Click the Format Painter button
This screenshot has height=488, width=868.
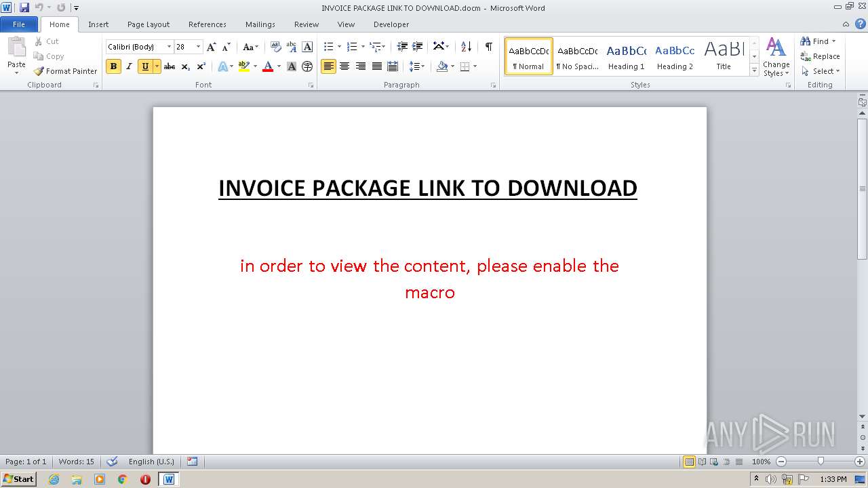[x=66, y=71]
